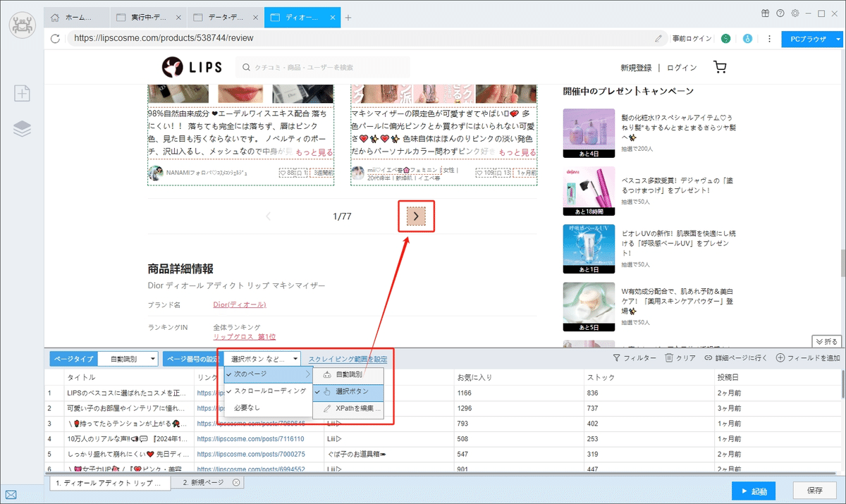Select checked 選択ボタン submenu option
The width and height of the screenshot is (846, 504).
348,392
